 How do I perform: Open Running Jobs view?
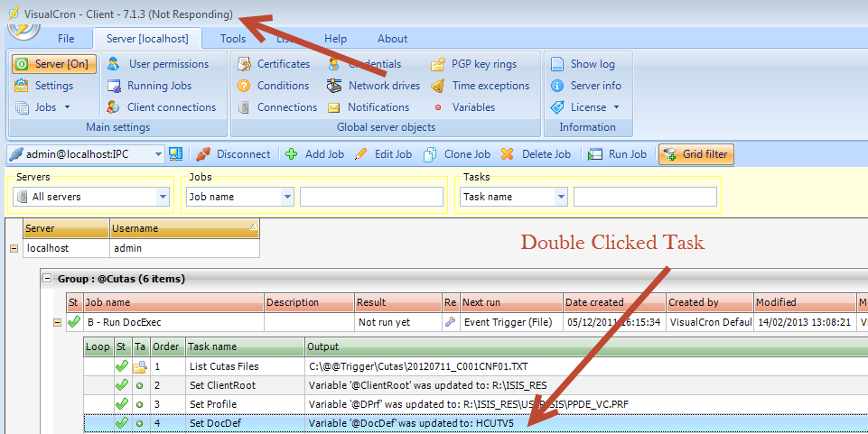(159, 86)
